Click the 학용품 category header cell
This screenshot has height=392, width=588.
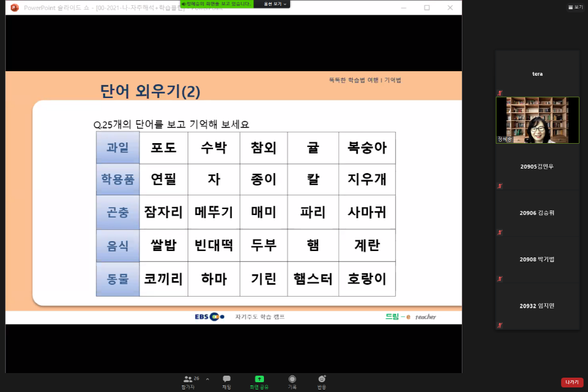[118, 179]
